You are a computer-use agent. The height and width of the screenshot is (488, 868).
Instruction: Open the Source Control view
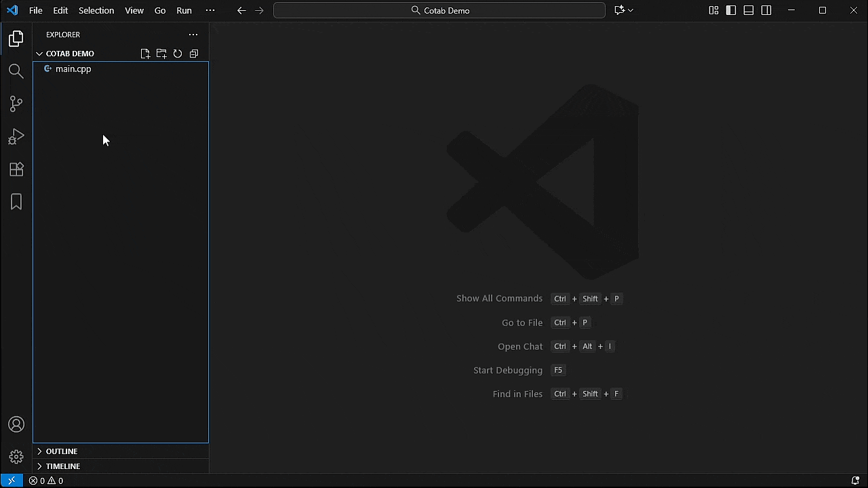pyautogui.click(x=16, y=103)
